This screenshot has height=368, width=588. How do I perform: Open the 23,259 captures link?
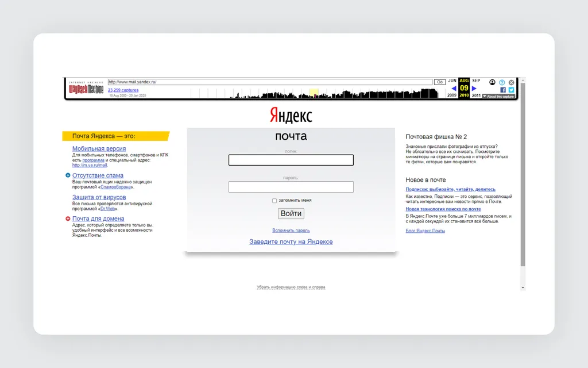123,90
